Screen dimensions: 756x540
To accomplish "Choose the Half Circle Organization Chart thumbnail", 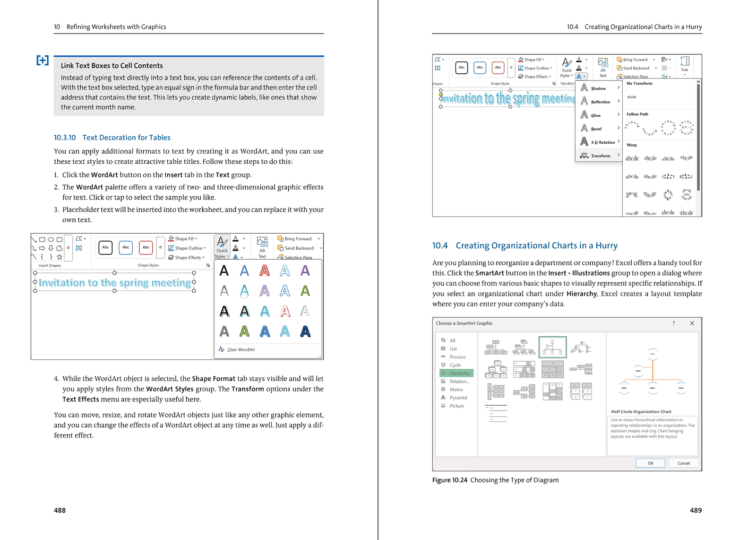I will 552,347.
